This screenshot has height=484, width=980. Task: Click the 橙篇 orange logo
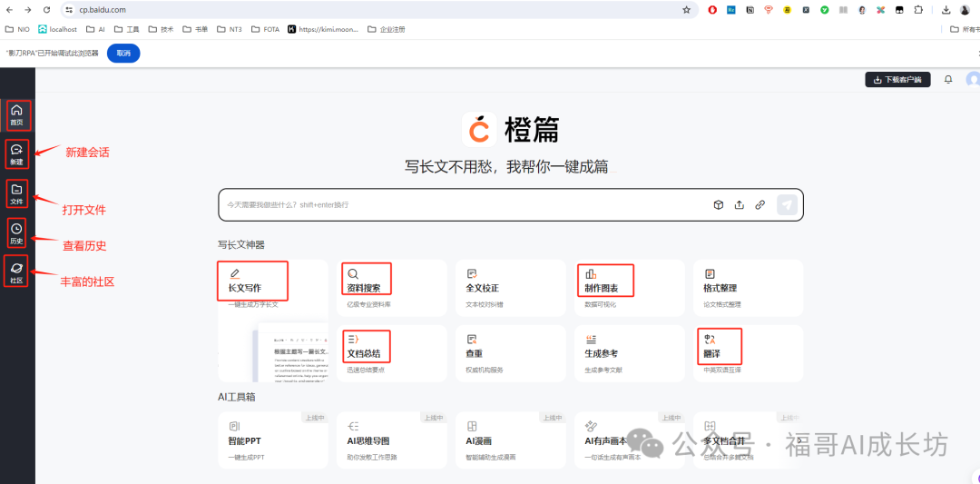tap(479, 129)
